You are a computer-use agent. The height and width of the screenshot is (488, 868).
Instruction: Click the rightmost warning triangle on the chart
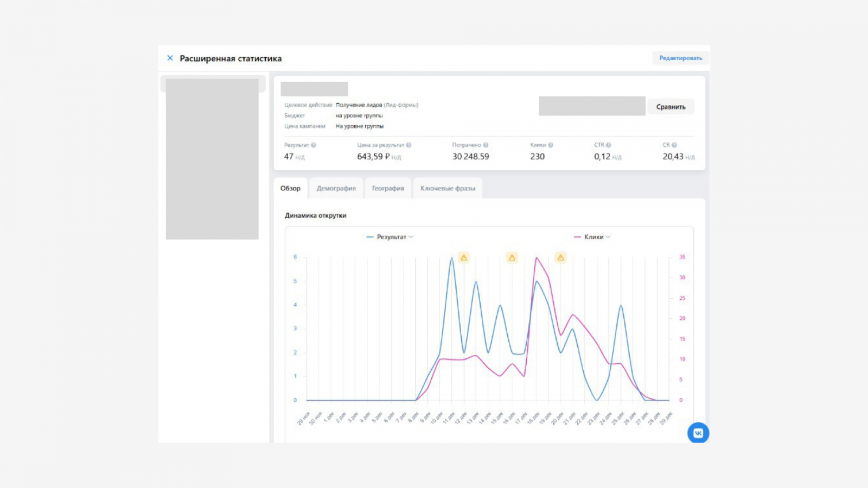pos(560,258)
